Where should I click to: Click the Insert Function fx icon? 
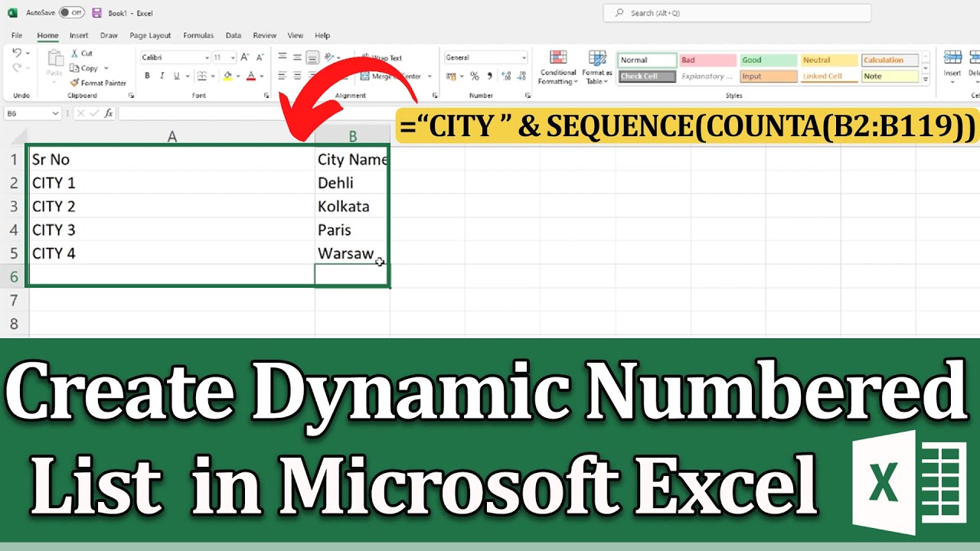109,113
